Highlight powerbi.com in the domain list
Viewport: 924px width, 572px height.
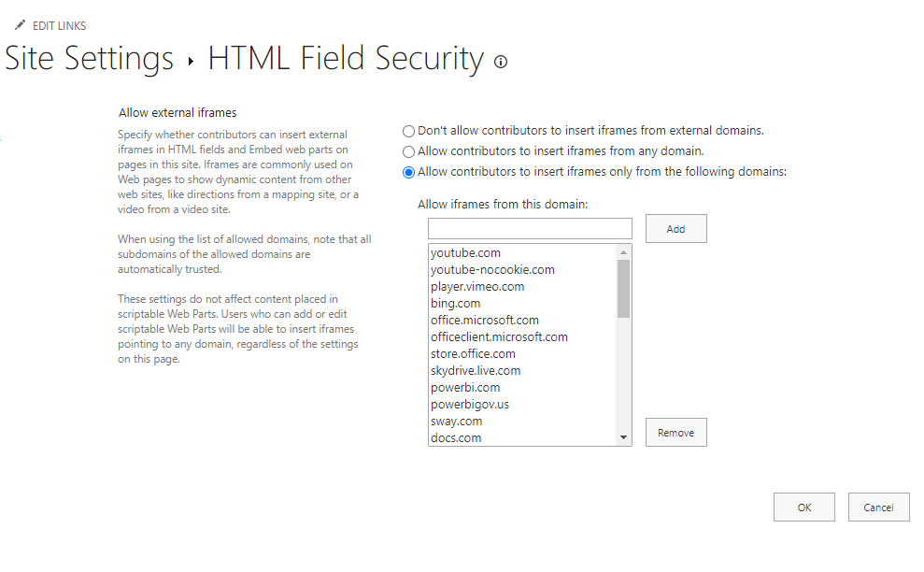pos(465,388)
